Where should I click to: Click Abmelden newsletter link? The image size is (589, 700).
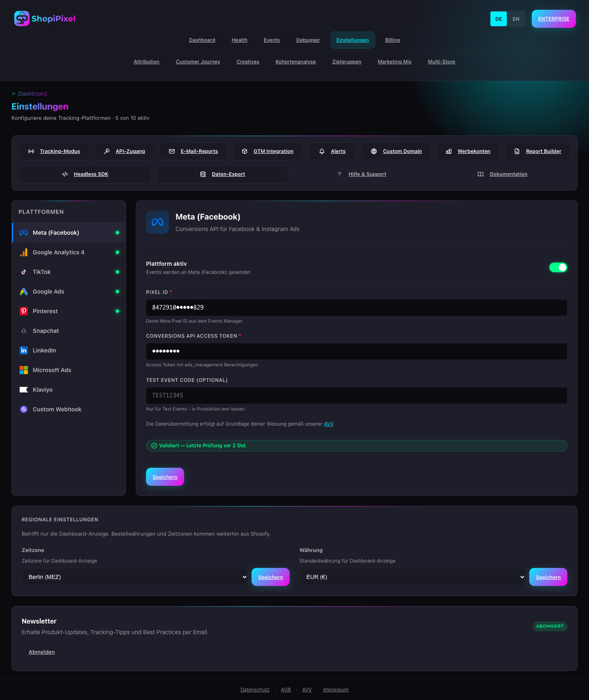42,652
